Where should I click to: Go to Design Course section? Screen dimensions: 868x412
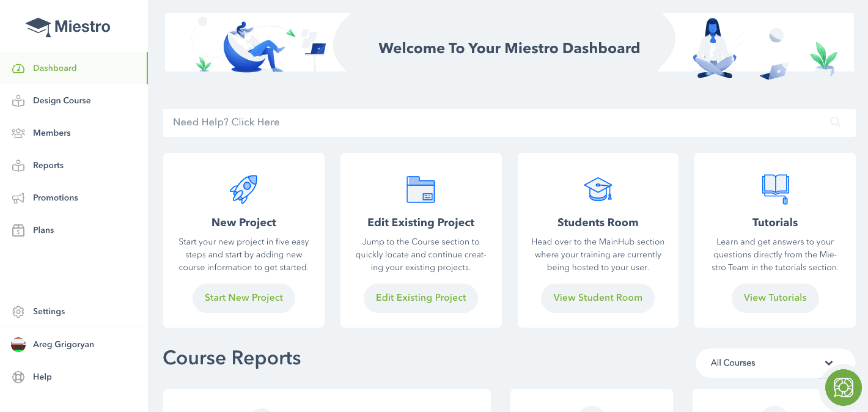click(x=73, y=101)
